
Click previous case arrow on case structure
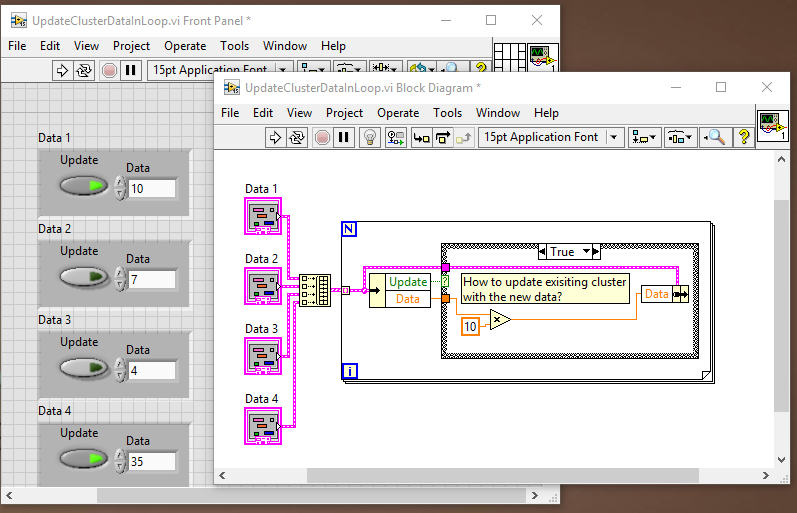(542, 252)
